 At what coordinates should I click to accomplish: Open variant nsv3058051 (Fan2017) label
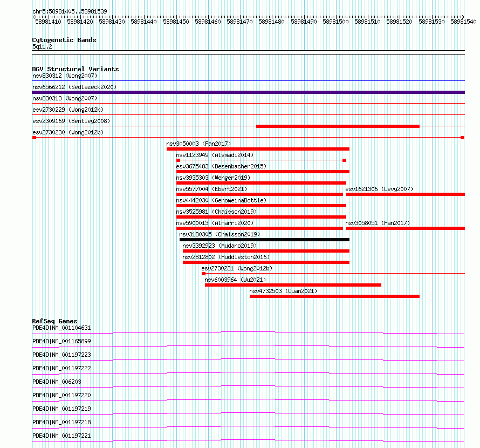coord(378,223)
